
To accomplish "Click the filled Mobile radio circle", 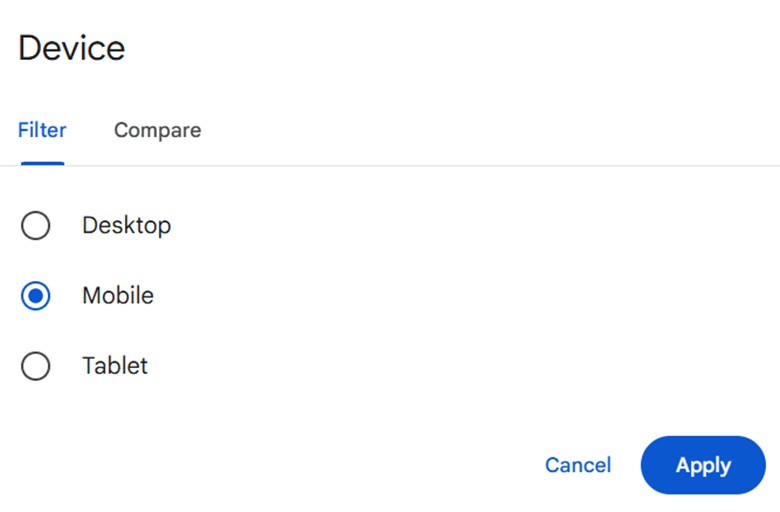I will pos(35,296).
